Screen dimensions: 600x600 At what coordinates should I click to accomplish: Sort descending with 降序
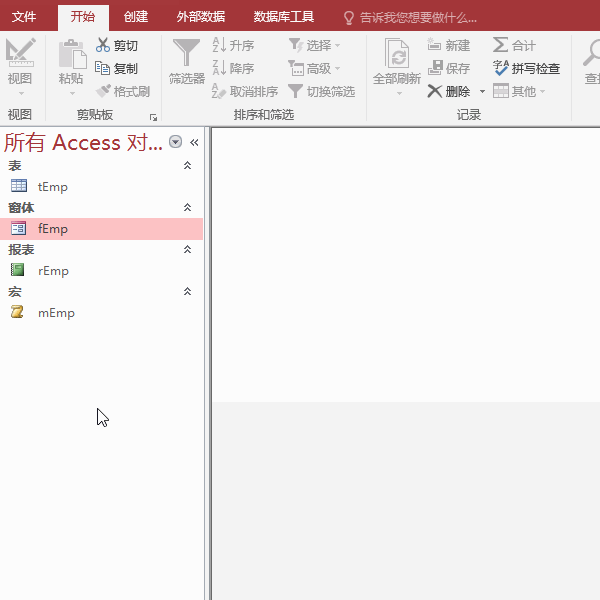tap(233, 68)
